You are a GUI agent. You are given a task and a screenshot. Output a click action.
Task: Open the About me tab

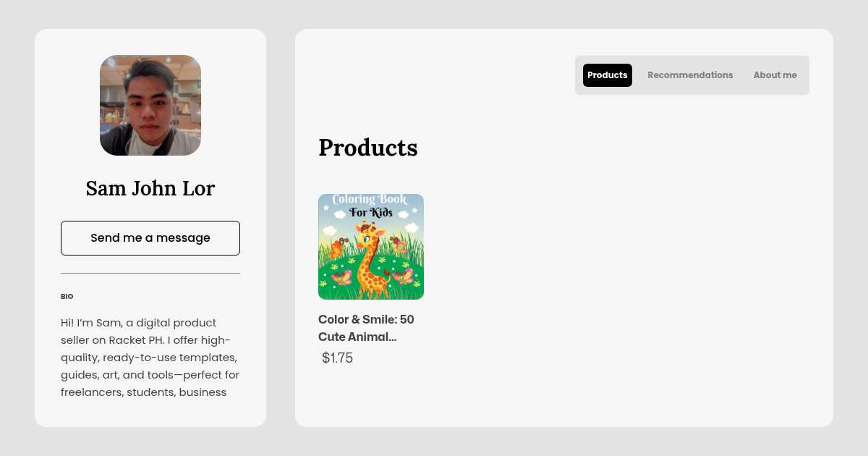775,75
